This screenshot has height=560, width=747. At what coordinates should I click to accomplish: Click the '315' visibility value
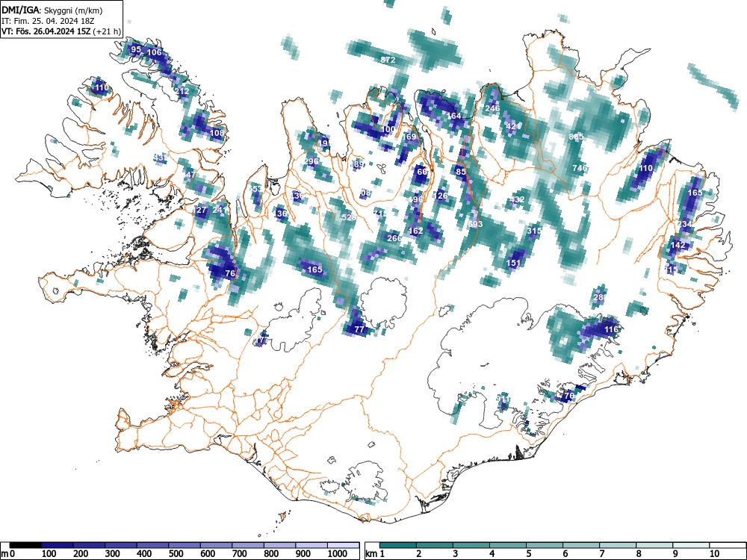[535, 231]
